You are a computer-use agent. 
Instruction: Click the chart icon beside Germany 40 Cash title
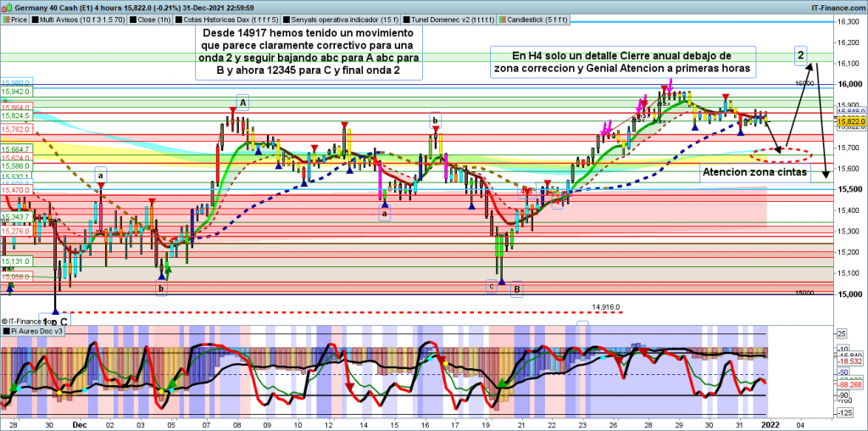coord(5,4)
